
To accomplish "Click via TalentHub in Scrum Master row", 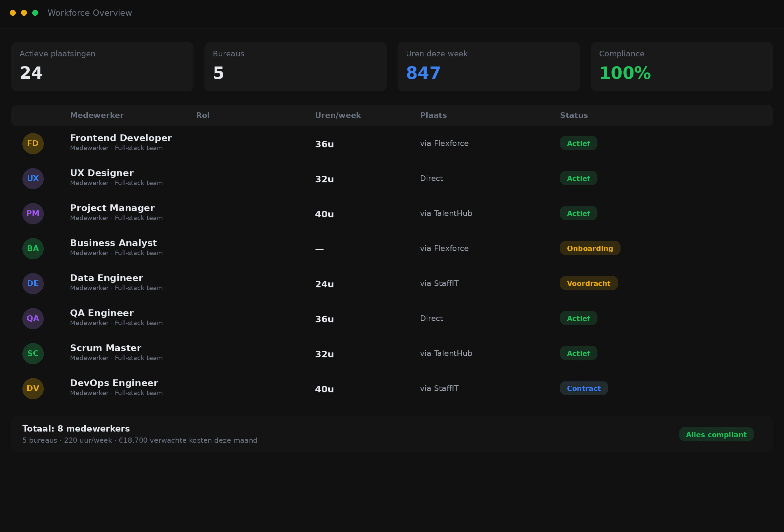I will pos(446,353).
